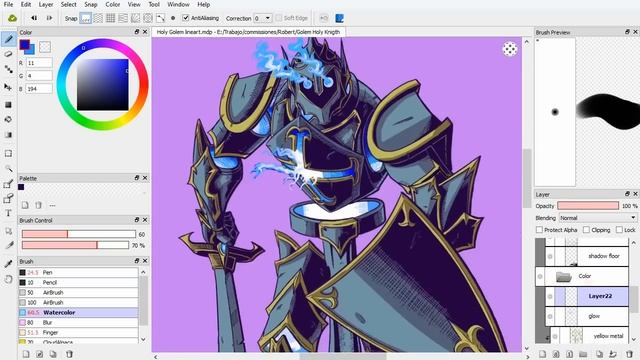Enable parallel lines snap
This screenshot has height=360, width=640.
click(98, 18)
